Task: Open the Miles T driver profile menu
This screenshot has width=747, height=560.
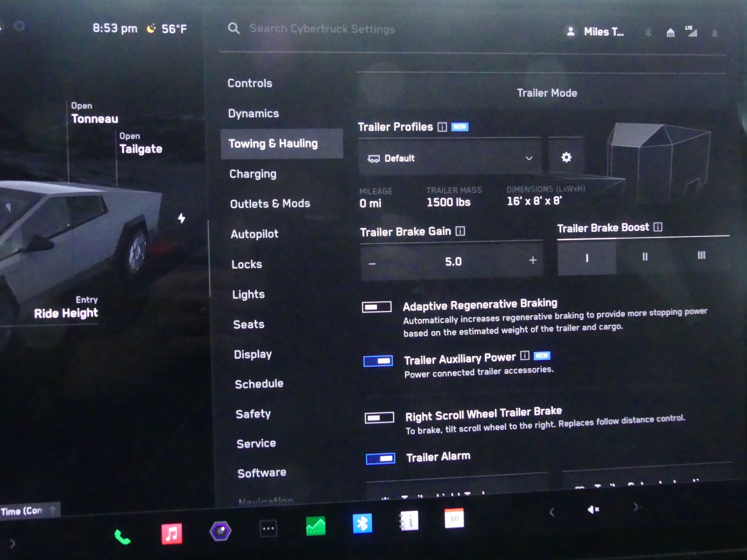Action: 596,32
